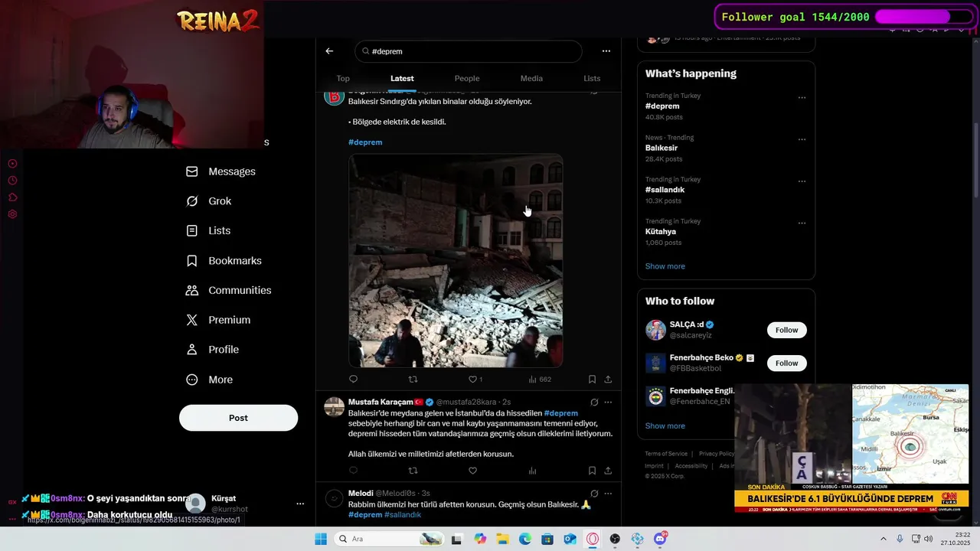Like the photo tweet with 1 like
Image resolution: width=980 pixels, height=551 pixels.
pyautogui.click(x=475, y=379)
